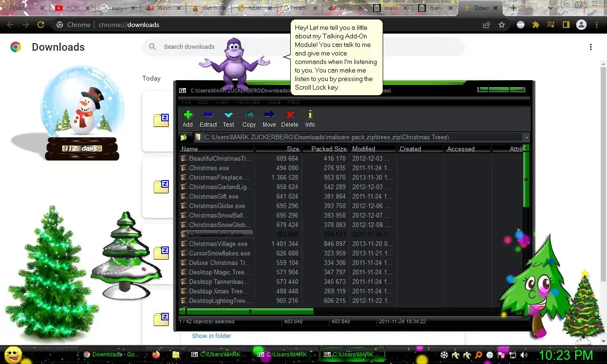Sort file list by Packed Size column
The width and height of the screenshot is (607, 364).
click(x=325, y=149)
